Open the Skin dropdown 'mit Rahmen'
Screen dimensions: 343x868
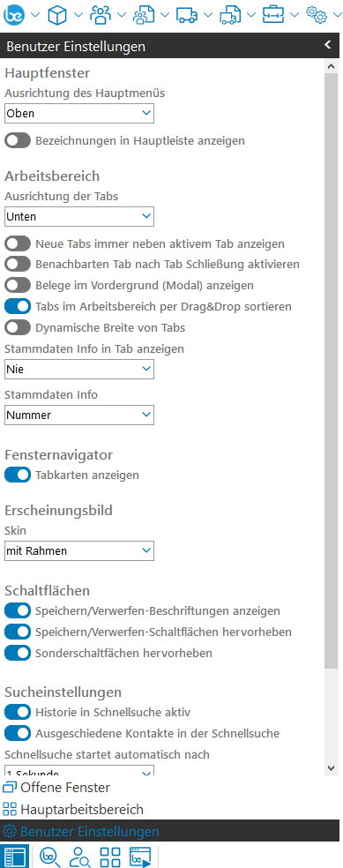tap(79, 550)
